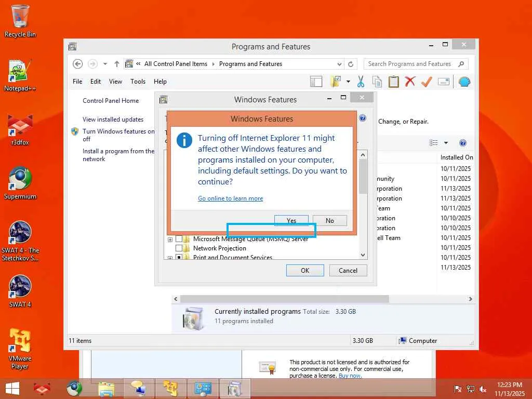Expand the Microsoft Message Queue Server node
The image size is (532, 399).
[x=170, y=239]
